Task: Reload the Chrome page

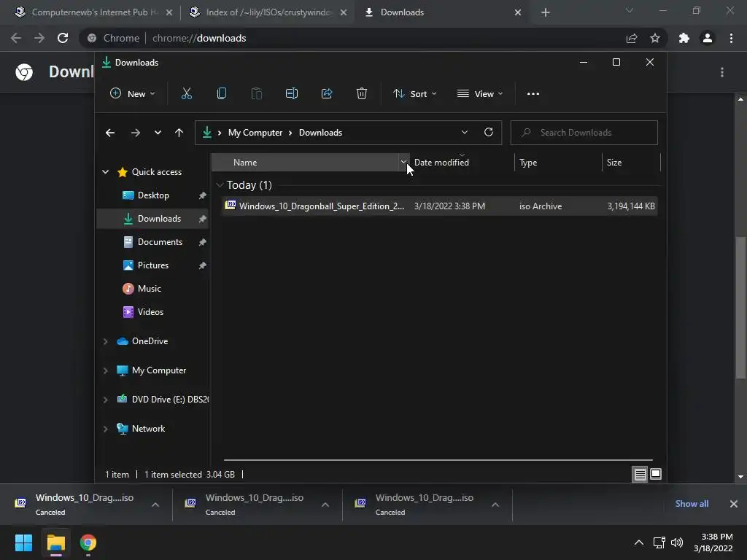Action: click(63, 38)
